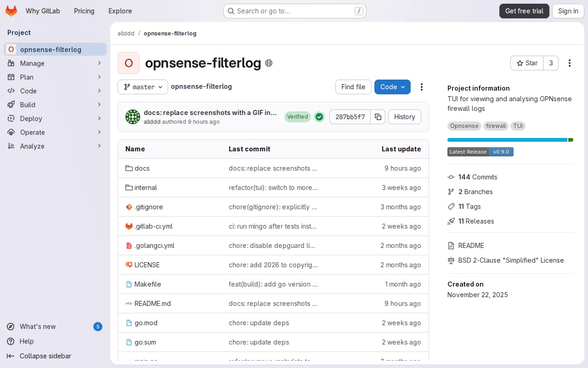The width and height of the screenshot is (588, 368).
Task: Click the scale icon beside the license
Action: tap(451, 260)
